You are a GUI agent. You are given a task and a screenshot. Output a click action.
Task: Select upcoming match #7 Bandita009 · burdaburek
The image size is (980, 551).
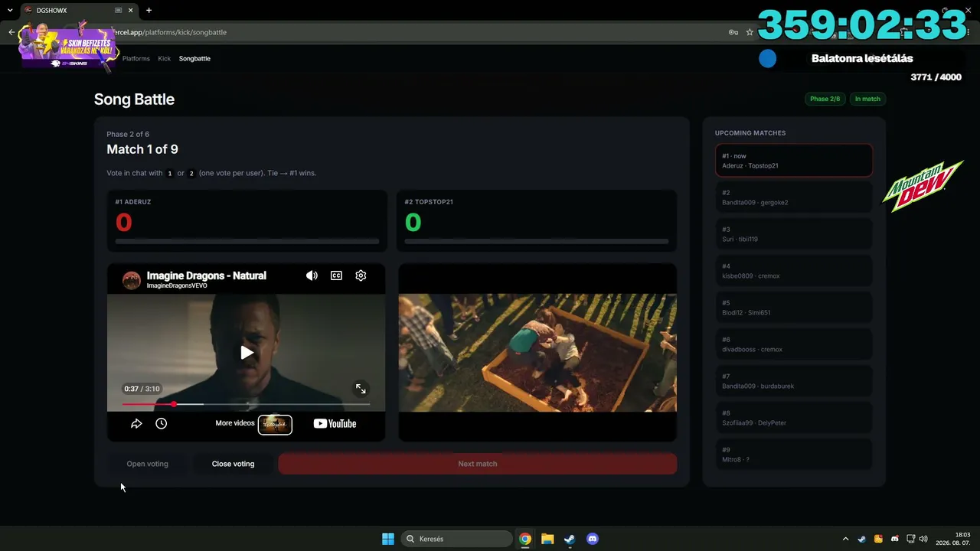tap(794, 381)
